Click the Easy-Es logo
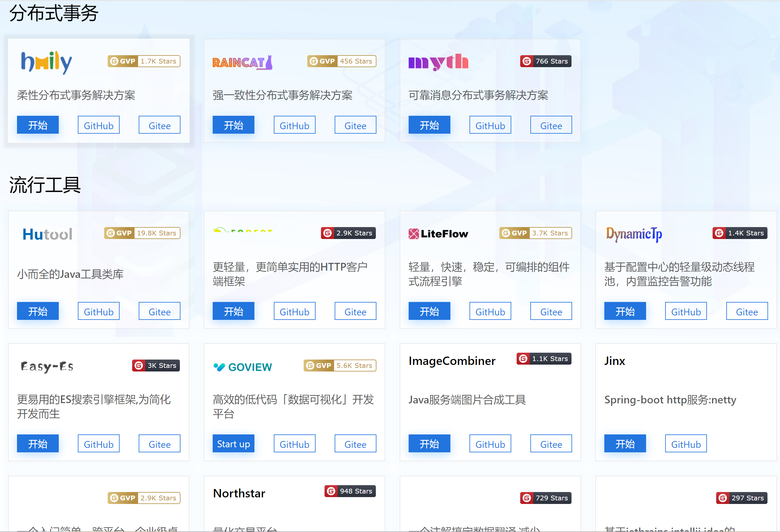The image size is (780, 532). pyautogui.click(x=47, y=366)
